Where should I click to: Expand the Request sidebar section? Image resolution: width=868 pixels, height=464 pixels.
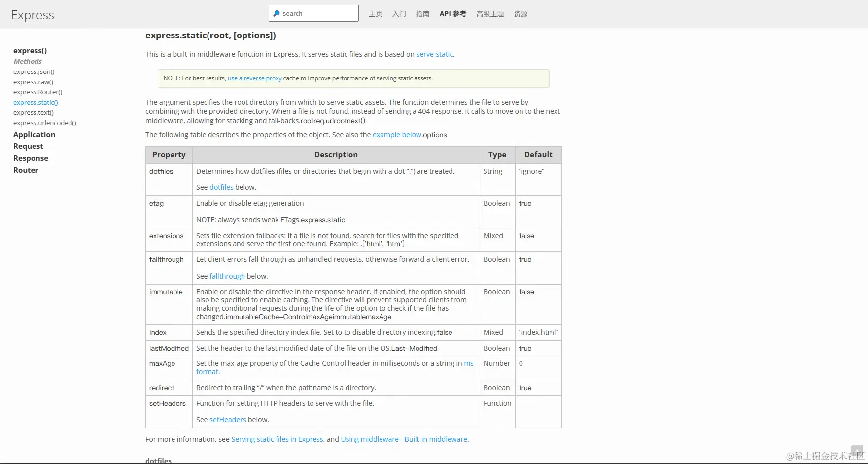coord(28,146)
